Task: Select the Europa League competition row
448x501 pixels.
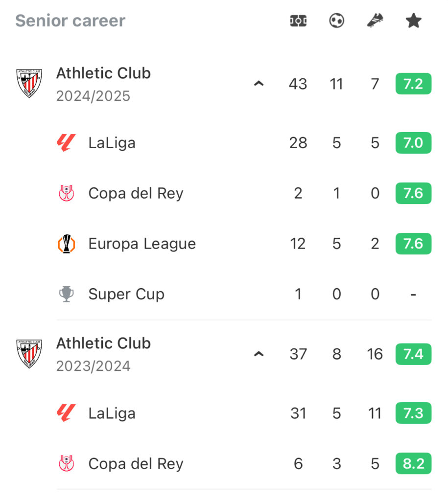Action: click(244, 244)
